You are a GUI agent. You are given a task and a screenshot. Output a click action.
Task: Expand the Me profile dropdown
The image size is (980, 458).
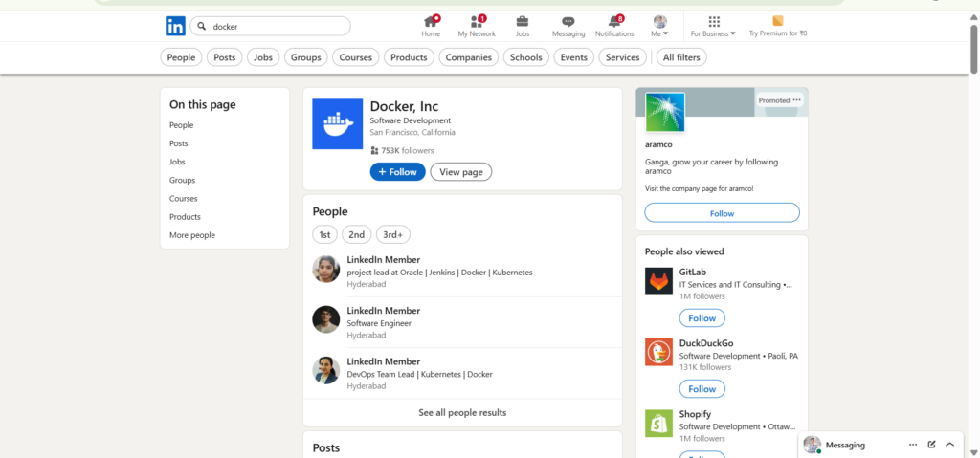[660, 26]
